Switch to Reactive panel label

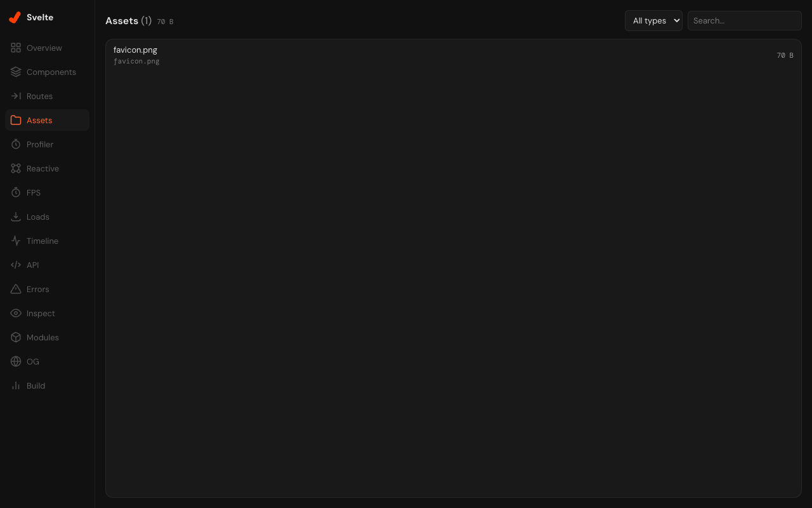click(x=43, y=168)
